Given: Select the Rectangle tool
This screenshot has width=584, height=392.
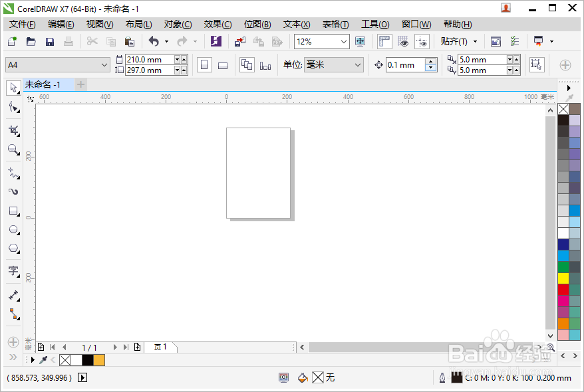Looking at the screenshot, I should (14, 211).
